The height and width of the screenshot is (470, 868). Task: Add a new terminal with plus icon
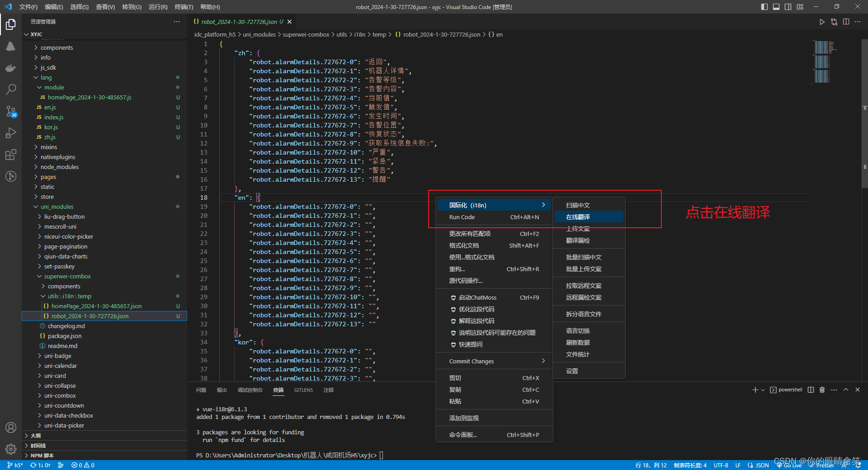pos(755,390)
